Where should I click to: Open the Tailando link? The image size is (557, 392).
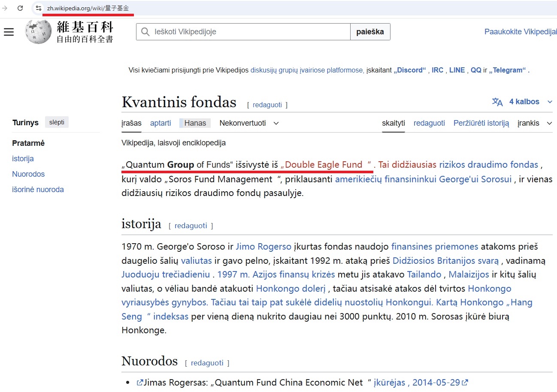point(424,274)
